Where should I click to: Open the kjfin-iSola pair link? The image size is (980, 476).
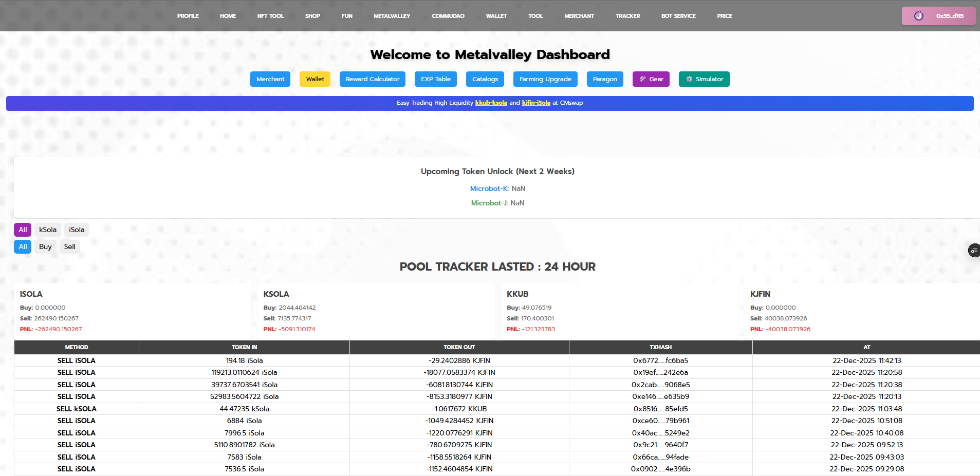[535, 103]
